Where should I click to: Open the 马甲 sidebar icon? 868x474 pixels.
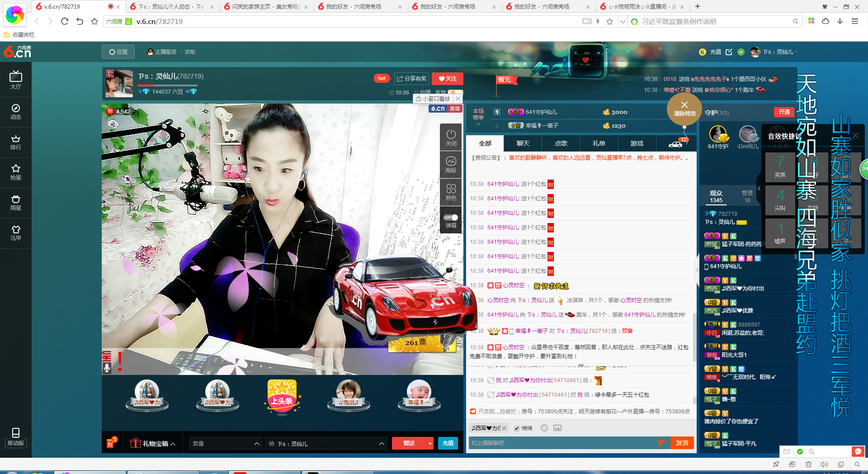pyautogui.click(x=15, y=233)
